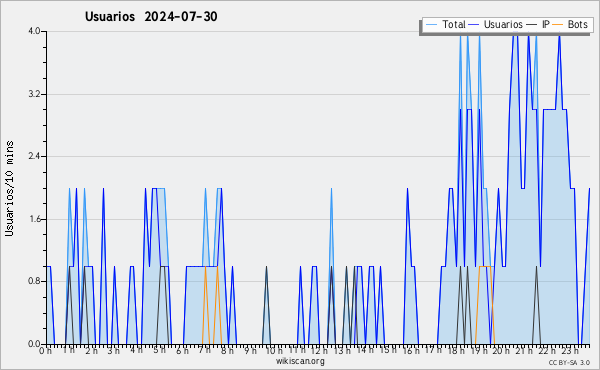Click the '20 h' x-axis label
This screenshot has height=370, width=600.
(x=501, y=350)
